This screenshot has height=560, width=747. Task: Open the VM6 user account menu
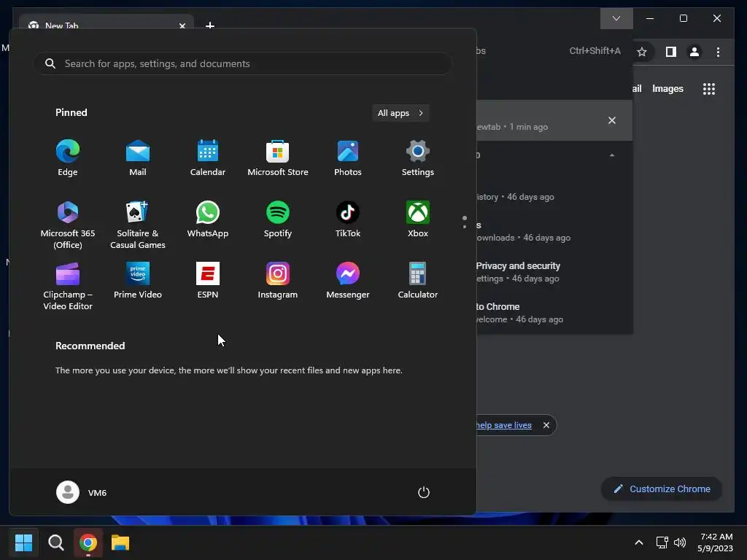coord(82,492)
